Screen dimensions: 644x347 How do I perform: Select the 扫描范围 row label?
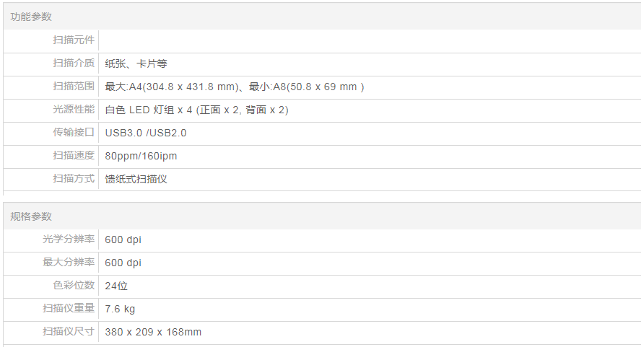point(74,87)
